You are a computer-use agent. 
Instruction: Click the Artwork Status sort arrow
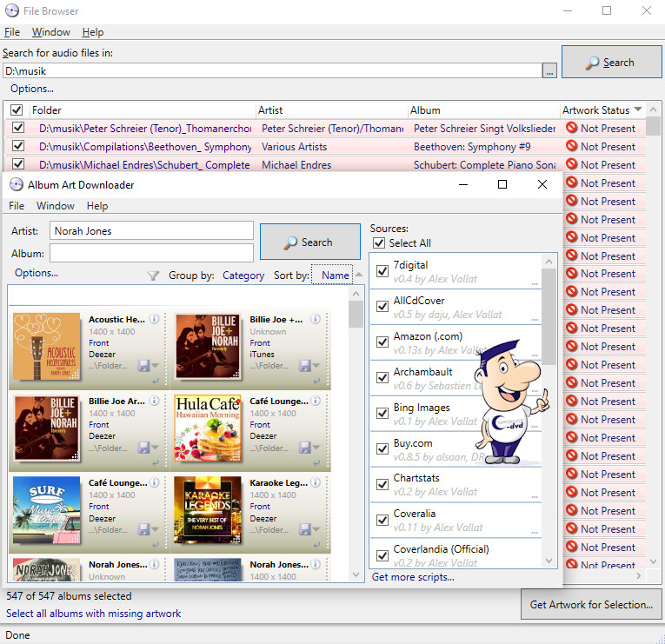click(637, 110)
